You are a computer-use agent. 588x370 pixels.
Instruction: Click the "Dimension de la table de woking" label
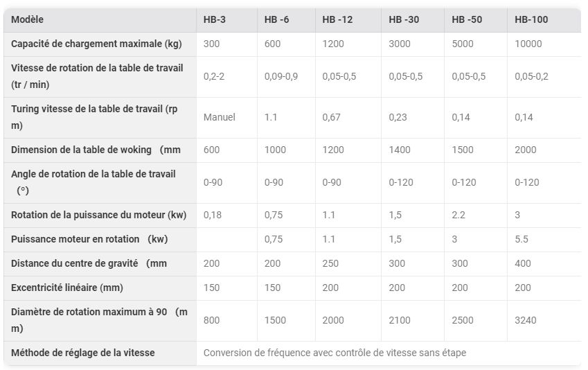pos(86,150)
